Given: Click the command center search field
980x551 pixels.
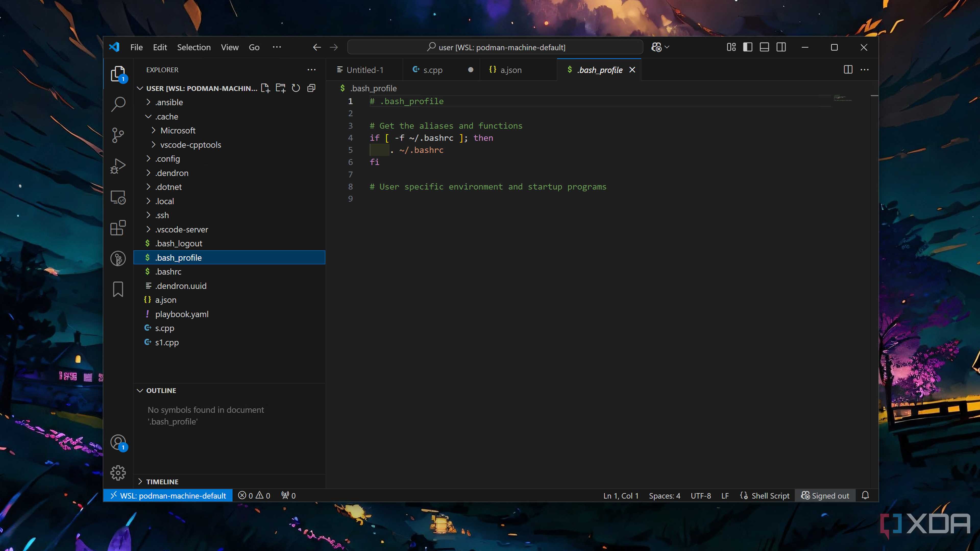Looking at the screenshot, I should tap(495, 47).
